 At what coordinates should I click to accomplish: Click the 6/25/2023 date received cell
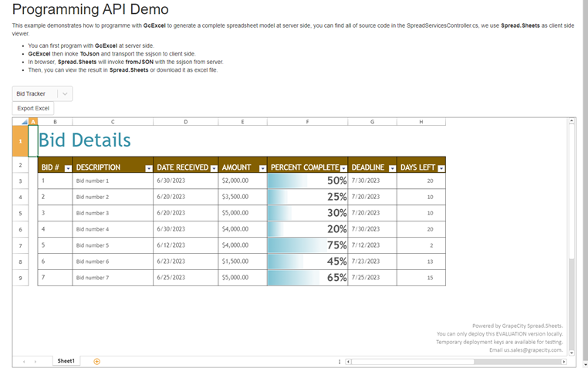(x=186, y=278)
